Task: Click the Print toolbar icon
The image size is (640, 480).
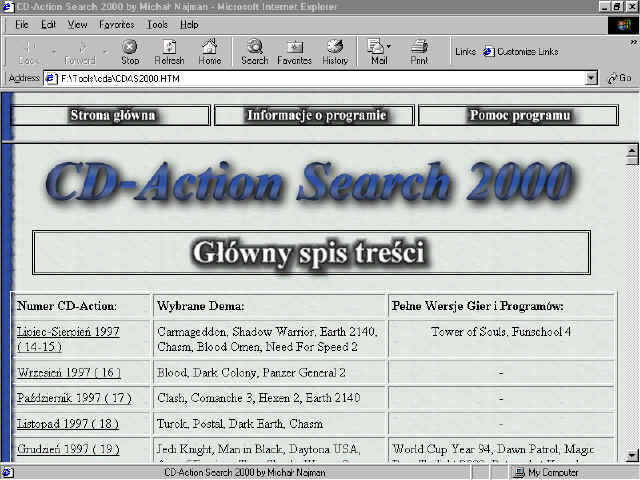Action: (x=419, y=51)
